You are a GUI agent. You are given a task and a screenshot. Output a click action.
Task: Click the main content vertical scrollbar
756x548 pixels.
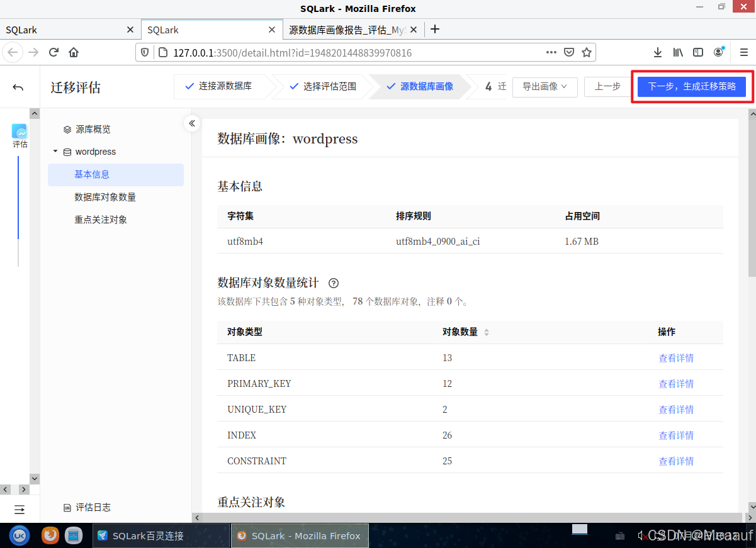pos(752,197)
